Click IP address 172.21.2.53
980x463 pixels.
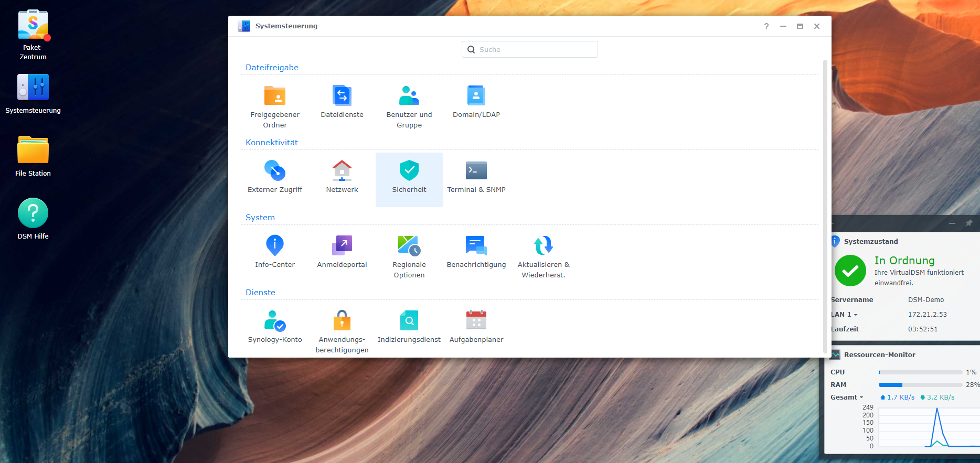pyautogui.click(x=928, y=315)
